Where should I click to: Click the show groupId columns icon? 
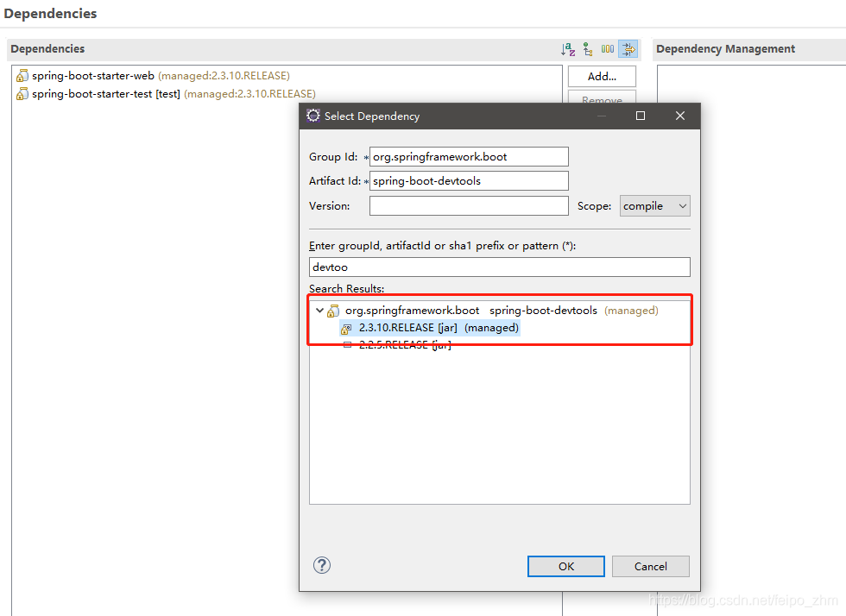click(x=608, y=49)
